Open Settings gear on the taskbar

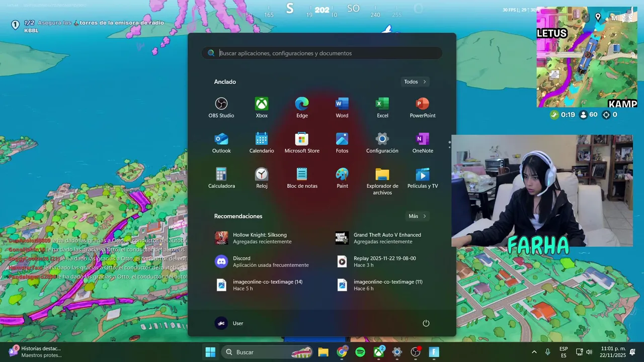(x=397, y=352)
